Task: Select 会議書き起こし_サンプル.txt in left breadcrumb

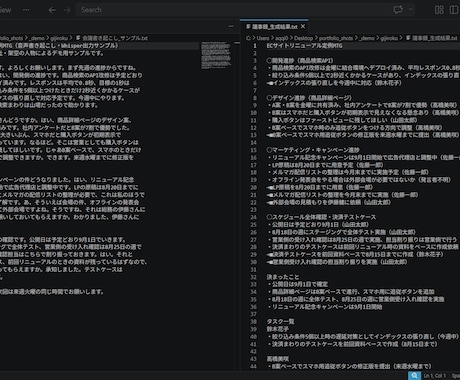Action: pyautogui.click(x=115, y=38)
